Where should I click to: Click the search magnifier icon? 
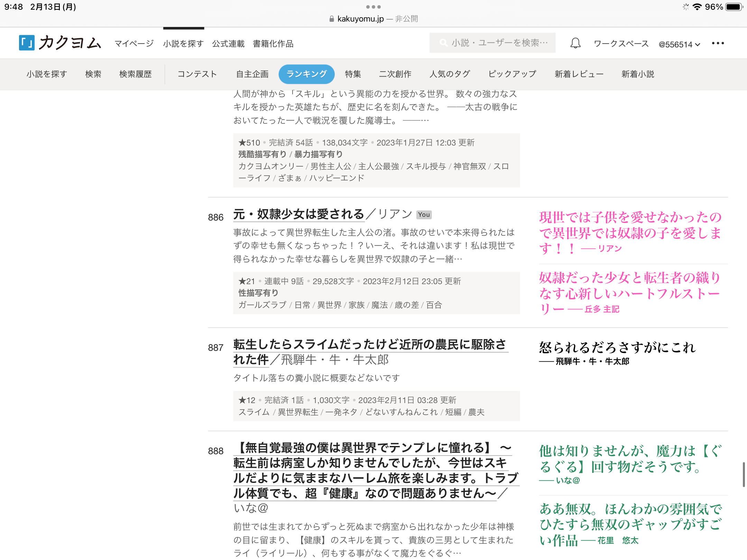point(443,43)
